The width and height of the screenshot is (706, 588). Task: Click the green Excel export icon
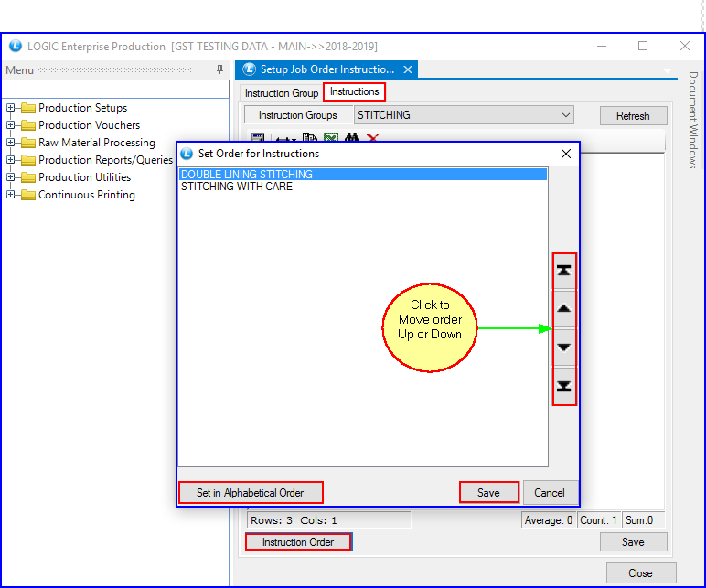[x=331, y=138]
